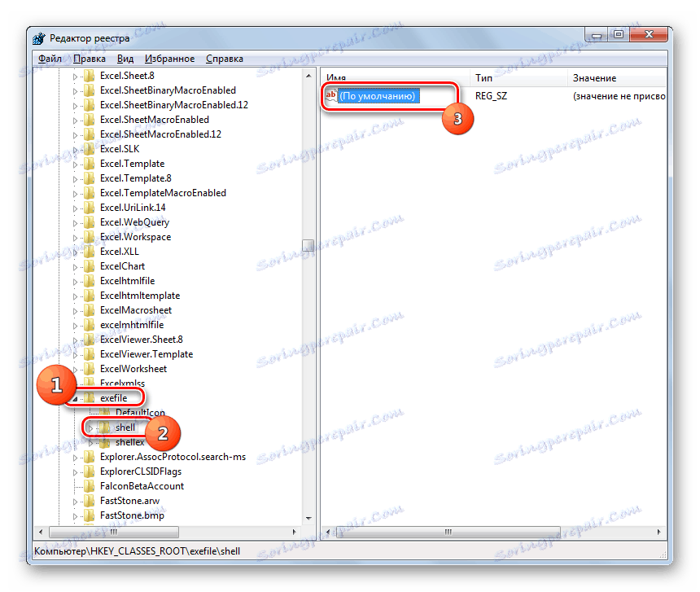Click the folder icon of excelmhtmlfile
The width and height of the screenshot is (700, 592).
[x=90, y=325]
